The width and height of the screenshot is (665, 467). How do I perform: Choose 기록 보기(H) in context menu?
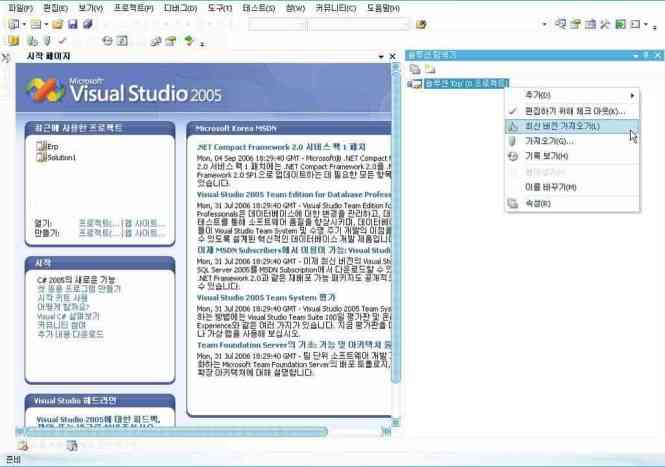572,156
